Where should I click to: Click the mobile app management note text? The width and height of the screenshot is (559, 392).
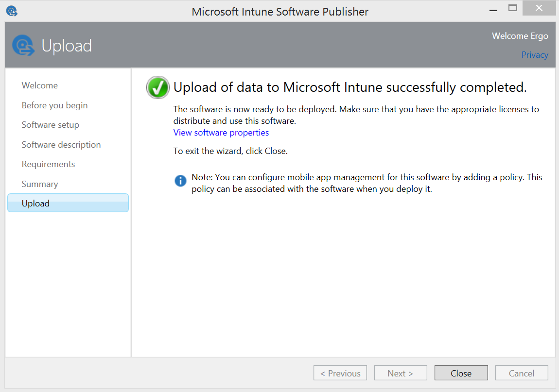(367, 183)
